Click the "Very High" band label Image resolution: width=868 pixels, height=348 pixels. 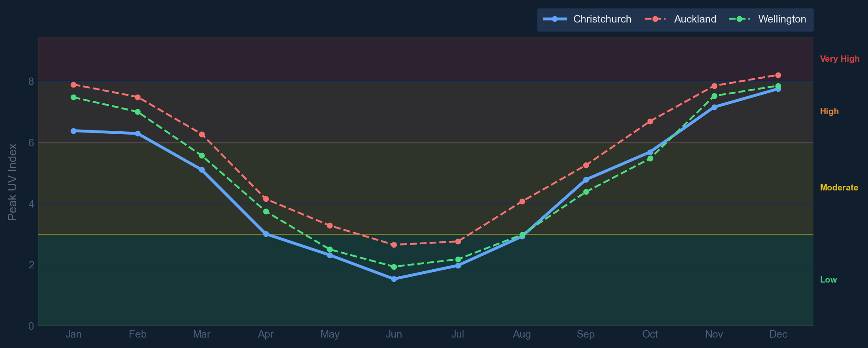(840, 59)
